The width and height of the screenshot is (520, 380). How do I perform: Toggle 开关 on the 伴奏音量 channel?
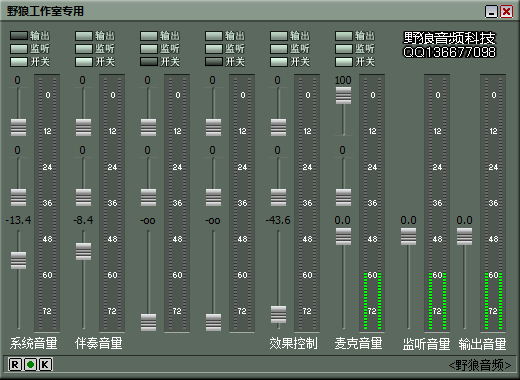point(84,62)
